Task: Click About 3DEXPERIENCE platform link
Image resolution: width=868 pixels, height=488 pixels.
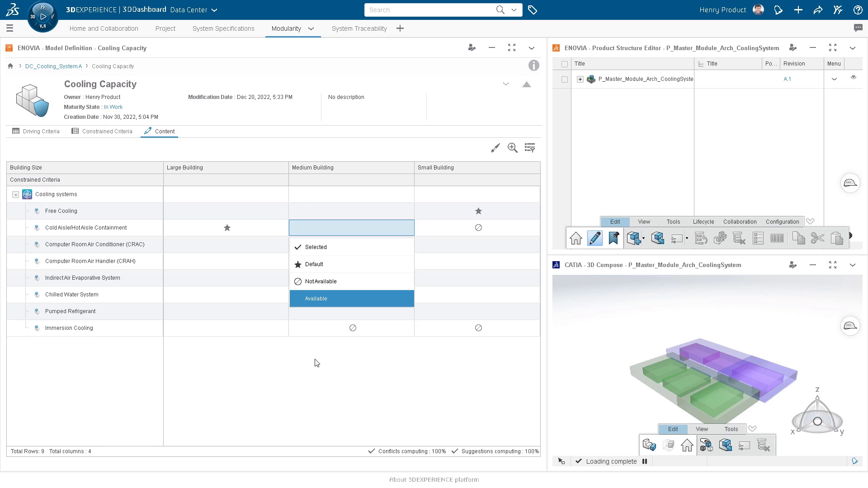Action: click(x=434, y=480)
